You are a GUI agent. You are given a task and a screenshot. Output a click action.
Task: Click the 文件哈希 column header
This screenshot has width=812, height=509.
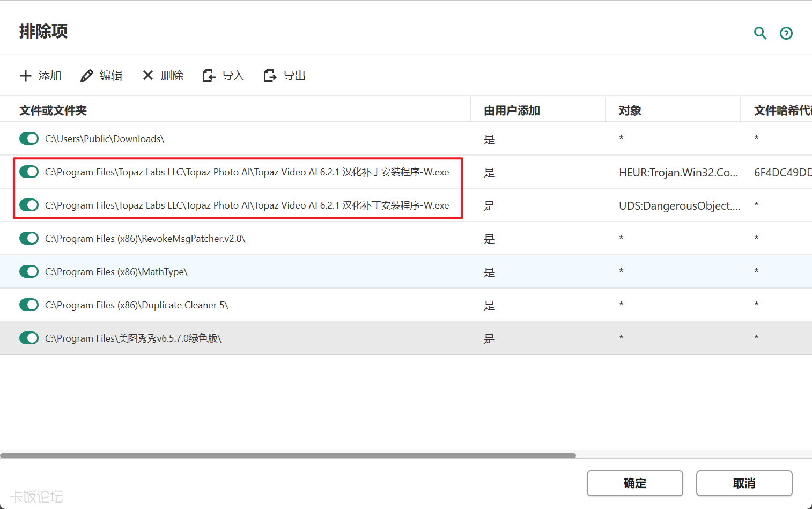coord(783,110)
